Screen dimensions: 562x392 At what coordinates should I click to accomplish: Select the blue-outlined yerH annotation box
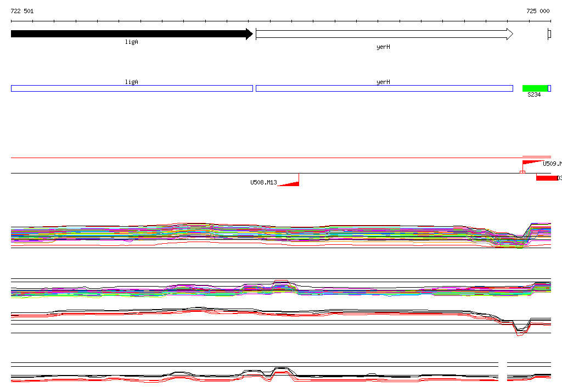pos(384,88)
